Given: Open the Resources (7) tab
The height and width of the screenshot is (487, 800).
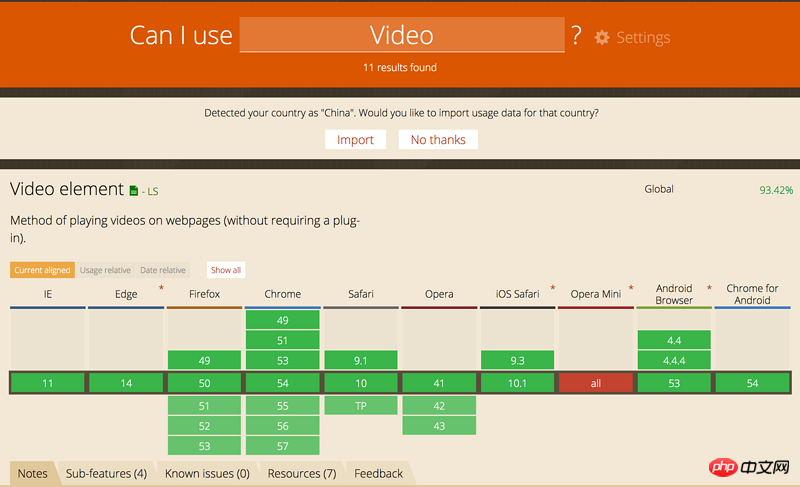Looking at the screenshot, I should [301, 473].
